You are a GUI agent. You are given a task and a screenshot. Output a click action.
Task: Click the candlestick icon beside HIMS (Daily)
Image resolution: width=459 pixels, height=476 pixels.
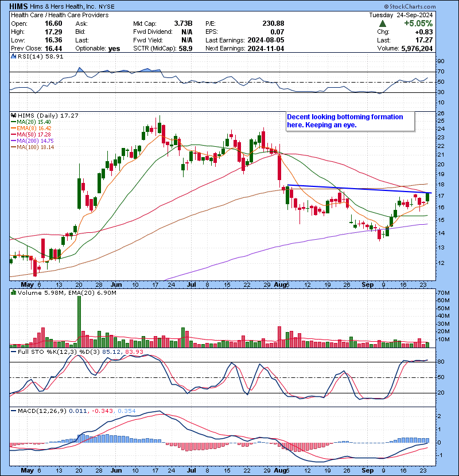click(13, 115)
